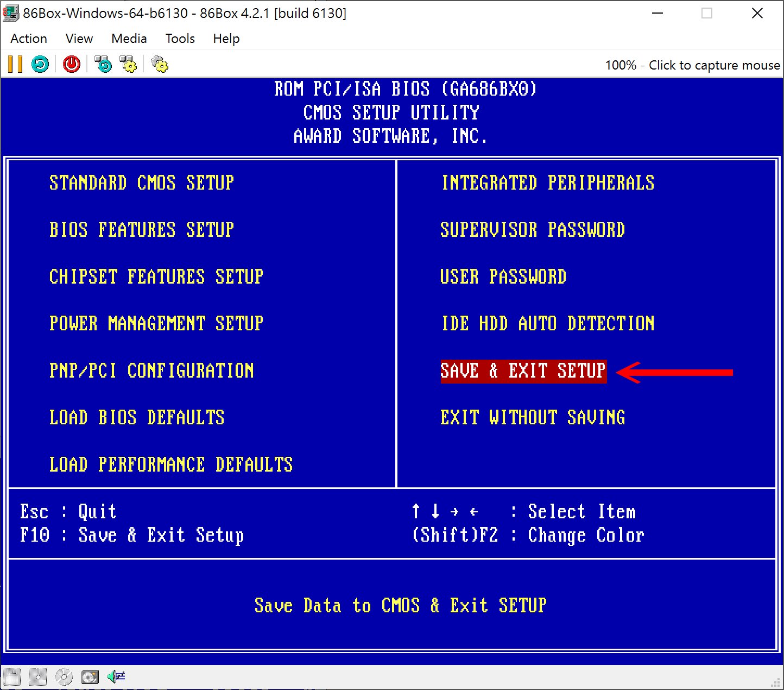The height and width of the screenshot is (690, 784).
Task: Select STANDARD CMOS SETUP
Action: 142,183
